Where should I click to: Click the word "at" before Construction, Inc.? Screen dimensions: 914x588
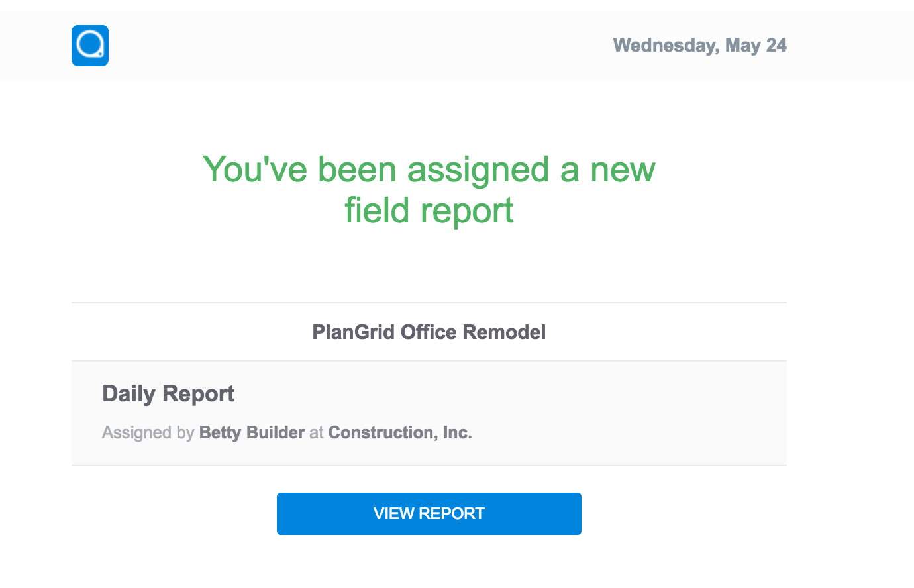point(317,432)
